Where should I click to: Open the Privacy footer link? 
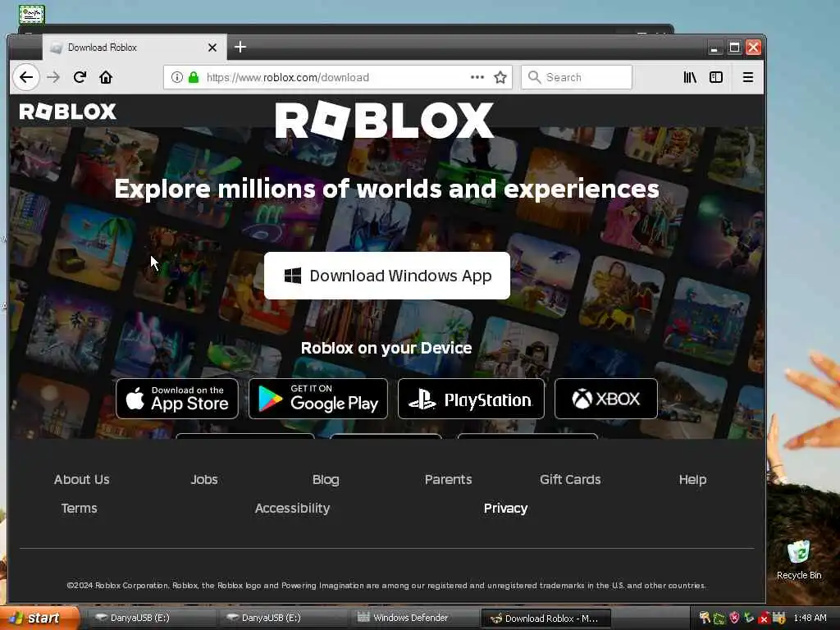[x=505, y=508]
